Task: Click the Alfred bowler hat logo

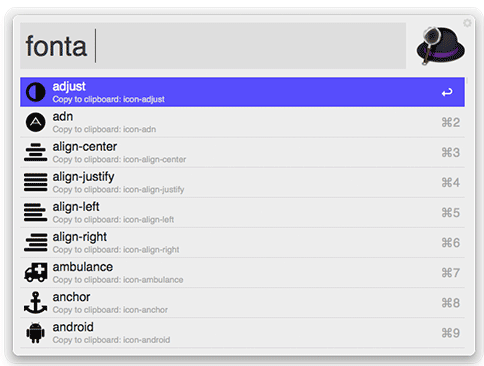Action: (x=440, y=46)
